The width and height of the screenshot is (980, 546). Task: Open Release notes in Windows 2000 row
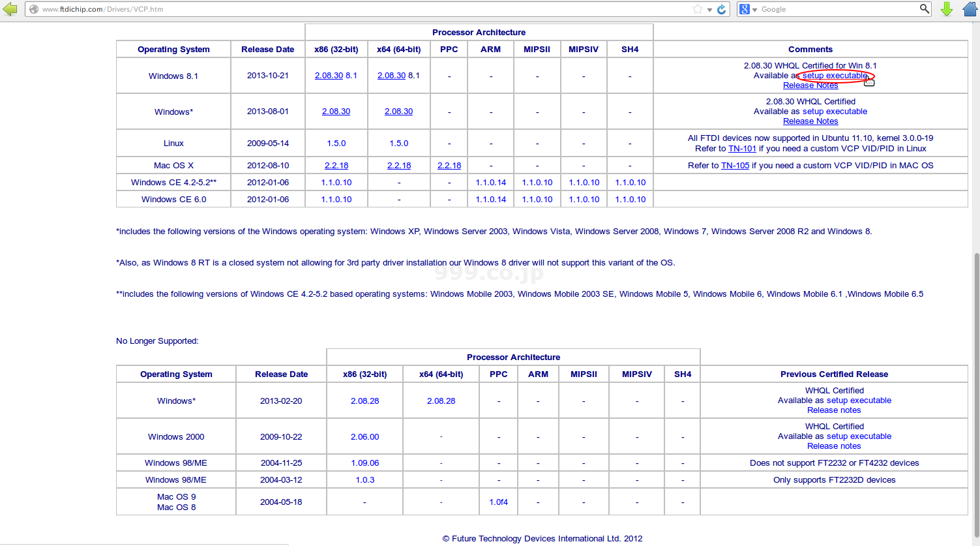(x=834, y=446)
